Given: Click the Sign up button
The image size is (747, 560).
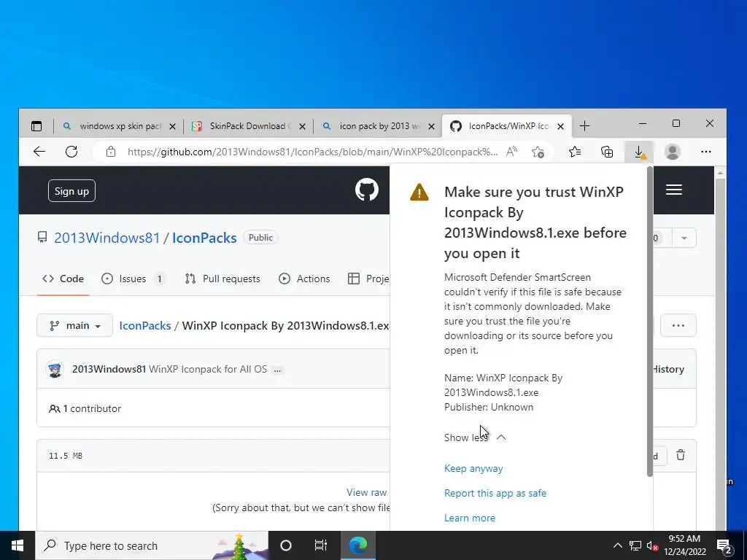Looking at the screenshot, I should 71,191.
